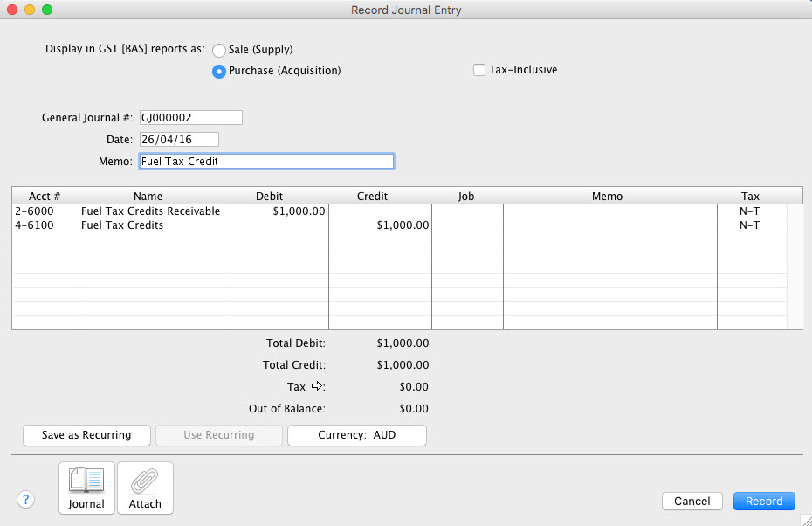Click the Job cell on the first line
This screenshot has height=526, width=812.
[x=465, y=211]
